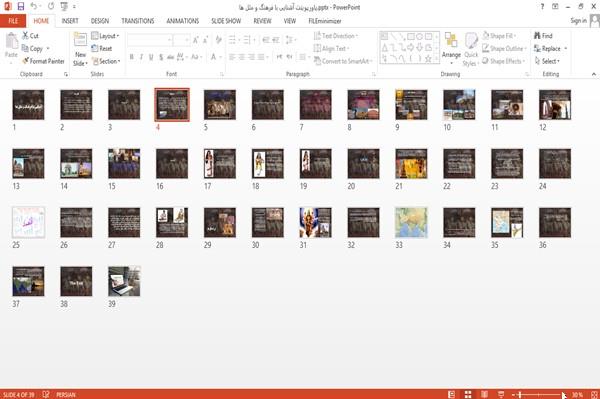Viewport: 600px width, 399px height.
Task: Collapse the ribbon with the arrow
Action: pos(594,74)
